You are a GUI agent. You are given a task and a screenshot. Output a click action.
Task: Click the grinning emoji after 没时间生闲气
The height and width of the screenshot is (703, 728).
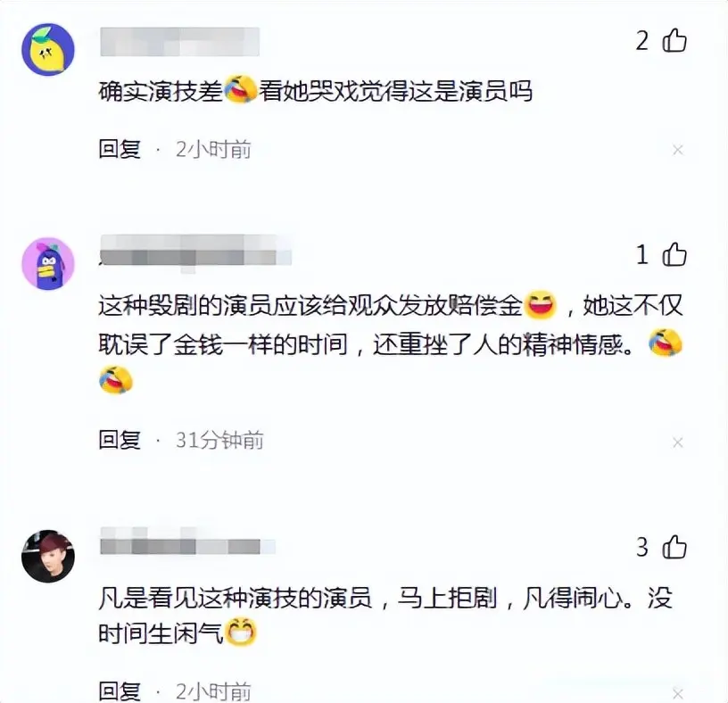240,633
